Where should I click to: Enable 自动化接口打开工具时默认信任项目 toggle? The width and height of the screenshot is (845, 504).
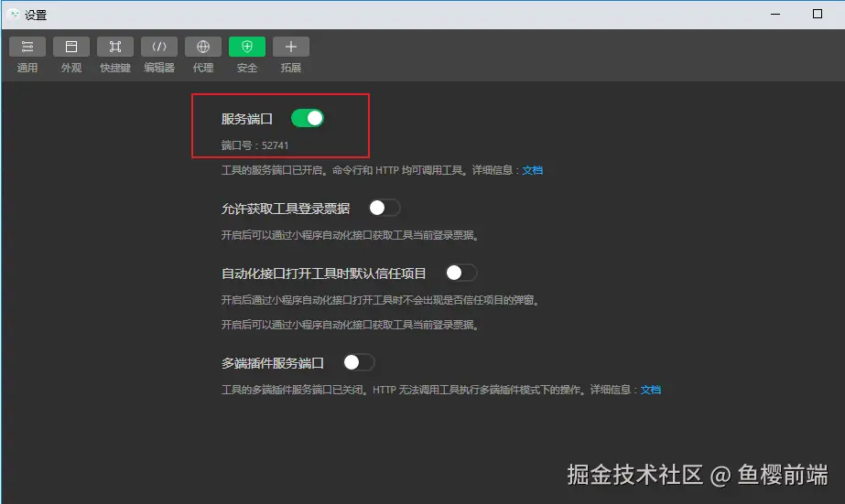pyautogui.click(x=461, y=273)
